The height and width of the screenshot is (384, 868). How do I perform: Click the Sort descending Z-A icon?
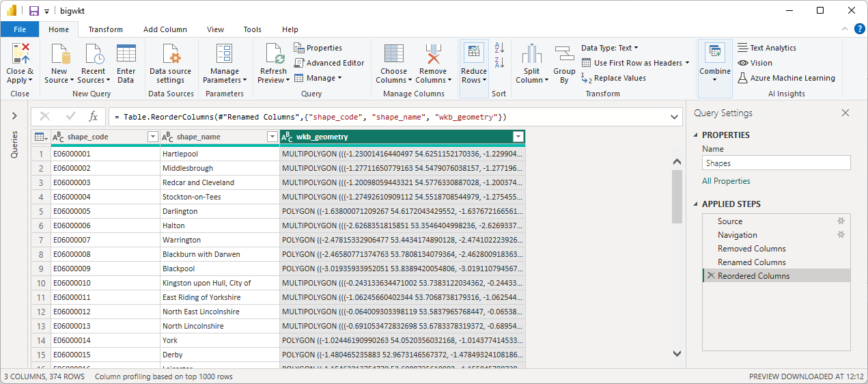click(x=499, y=63)
